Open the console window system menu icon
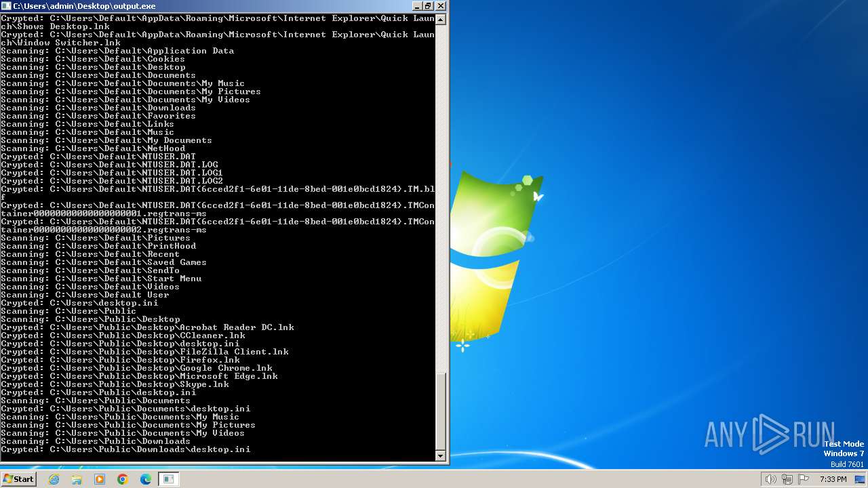The image size is (868, 488). coord(7,6)
